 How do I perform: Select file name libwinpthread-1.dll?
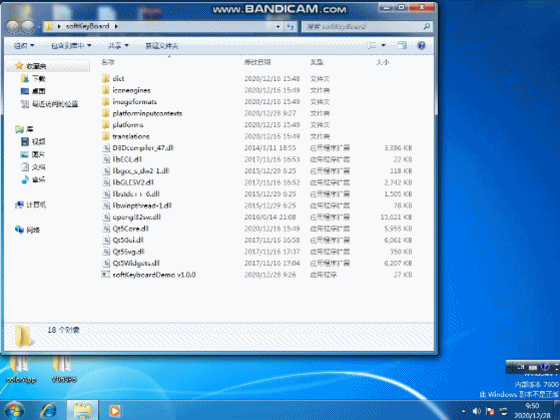pyautogui.click(x=142, y=205)
